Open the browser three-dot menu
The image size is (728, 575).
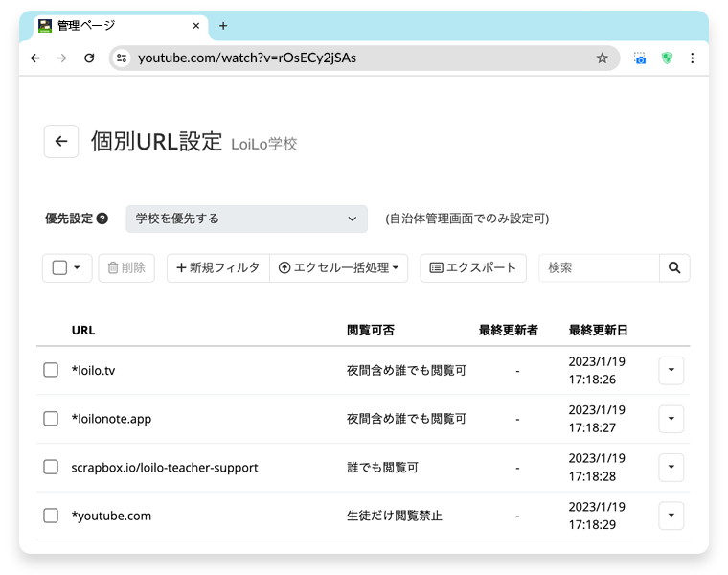click(x=693, y=58)
